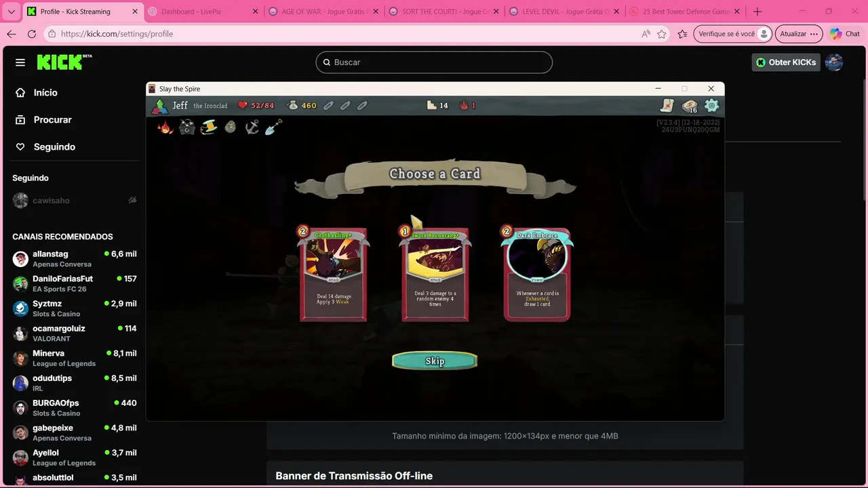This screenshot has height=488, width=868.
Task: Click the third empty potion slot
Action: point(362,105)
